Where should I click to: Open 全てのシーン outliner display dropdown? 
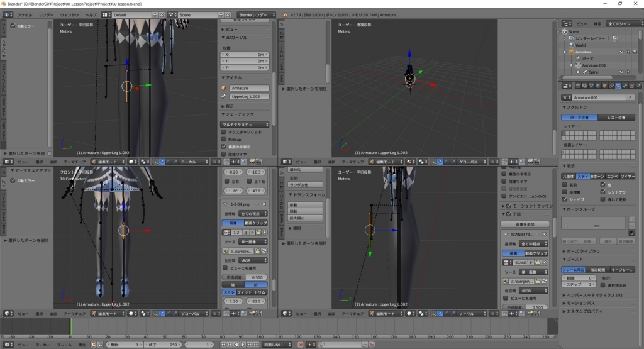click(623, 23)
